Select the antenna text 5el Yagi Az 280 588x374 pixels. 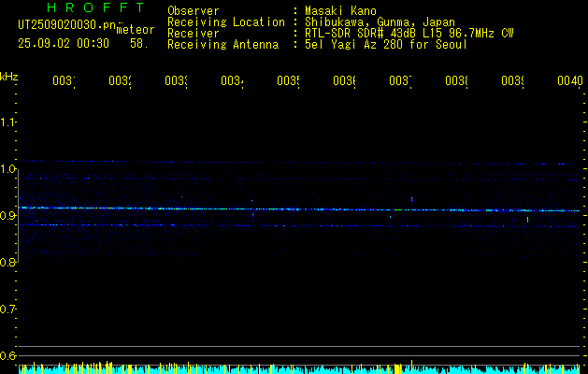point(355,45)
